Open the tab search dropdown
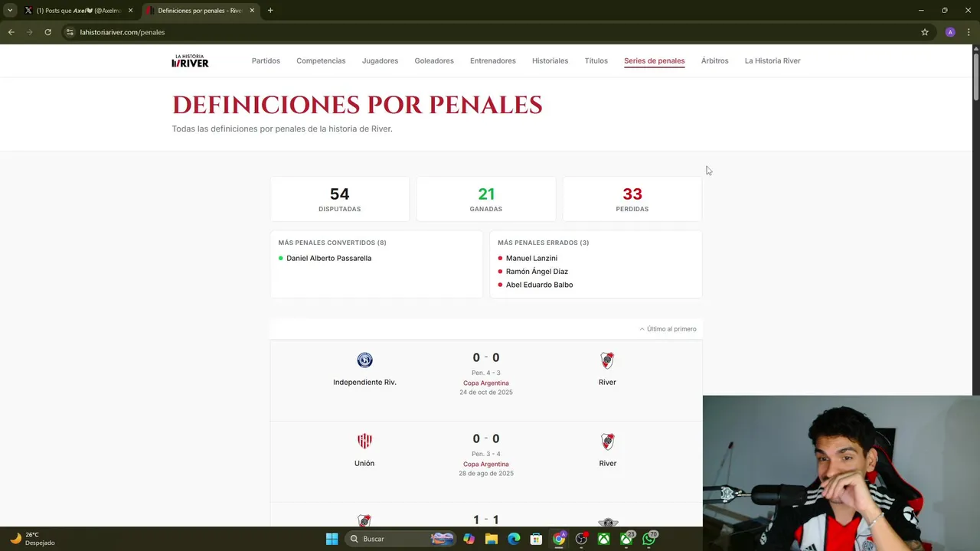The image size is (980, 551). point(9,11)
